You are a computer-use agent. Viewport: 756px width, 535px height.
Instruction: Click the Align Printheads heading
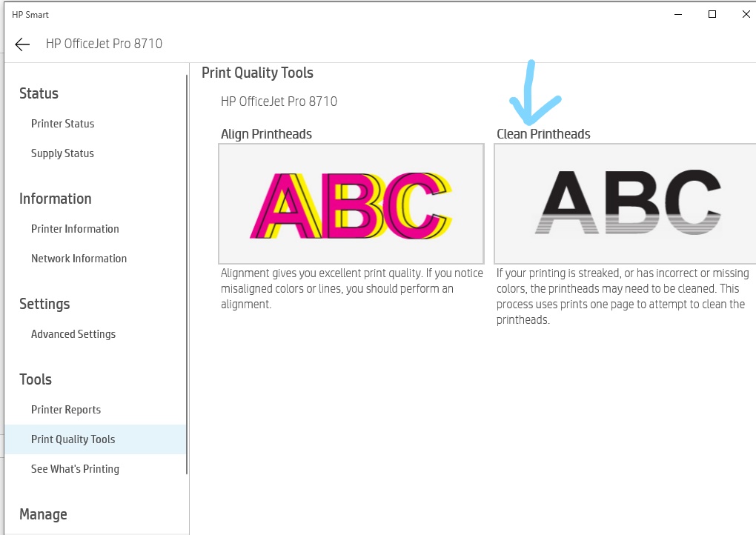[x=266, y=134]
